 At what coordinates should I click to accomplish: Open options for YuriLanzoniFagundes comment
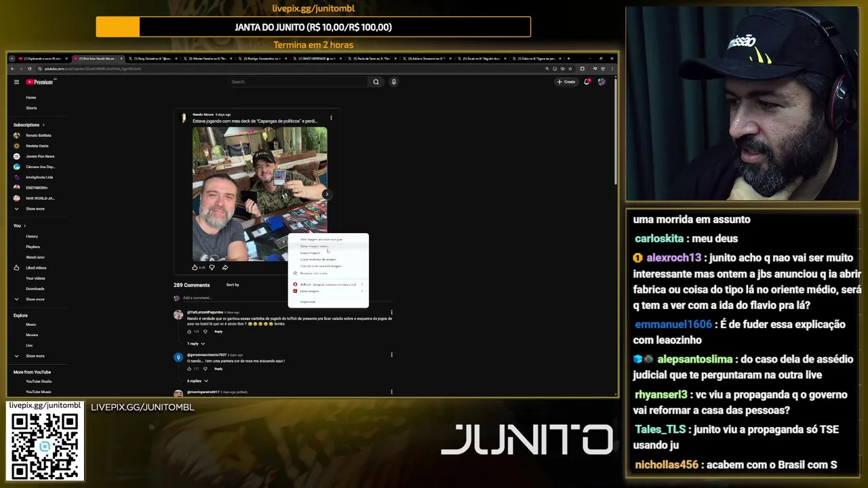pos(391,312)
